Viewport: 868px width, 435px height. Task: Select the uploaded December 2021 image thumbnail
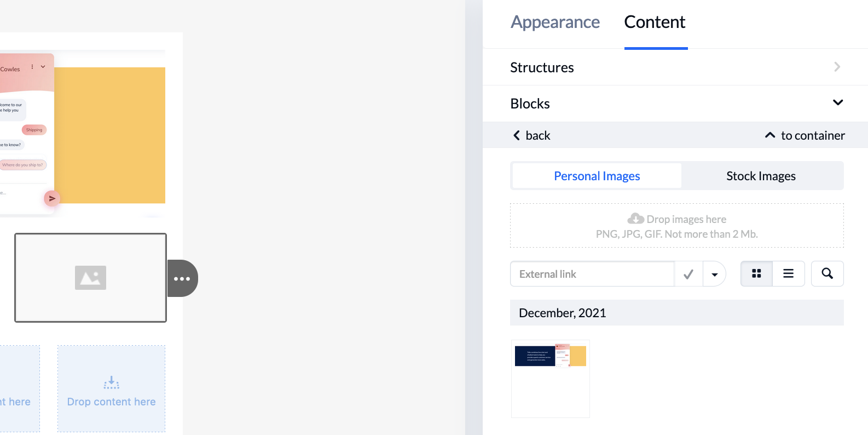tap(551, 379)
